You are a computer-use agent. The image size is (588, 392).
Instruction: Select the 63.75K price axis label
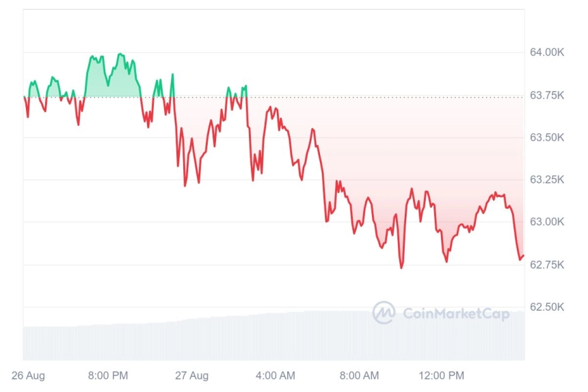coord(547,95)
